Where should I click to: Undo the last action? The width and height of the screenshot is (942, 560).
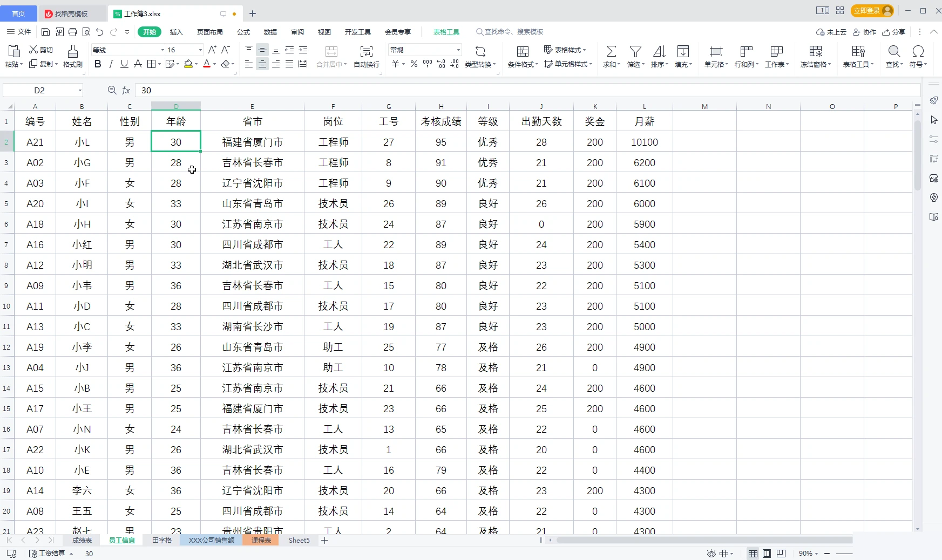100,32
